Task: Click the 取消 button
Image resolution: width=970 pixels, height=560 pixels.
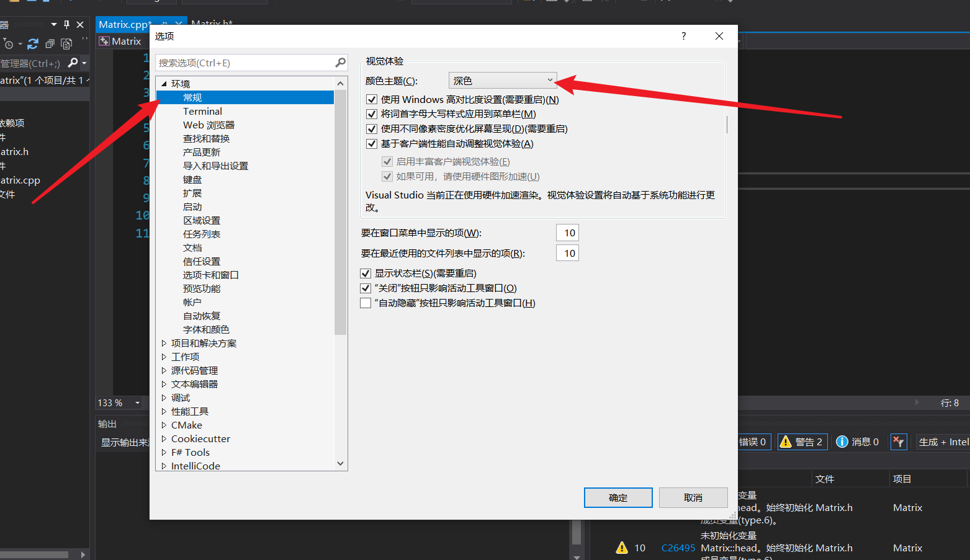Action: (x=693, y=497)
